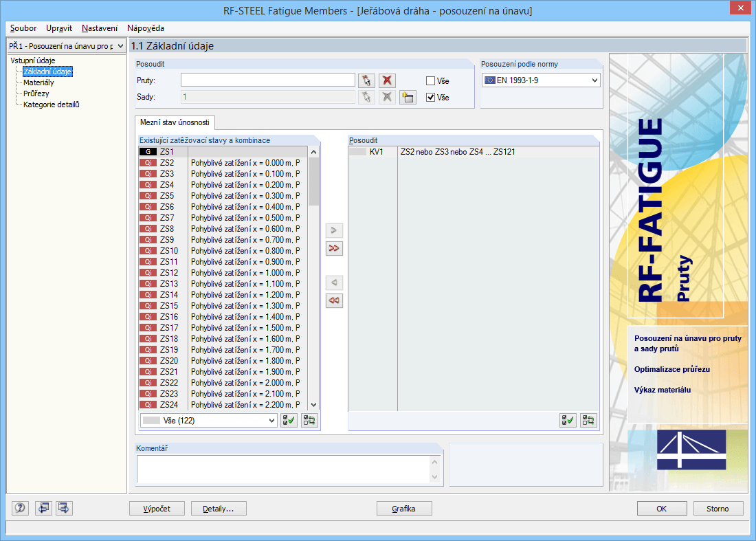This screenshot has width=756, height=541.
Task: Click into the Pruty input field
Action: (268, 80)
